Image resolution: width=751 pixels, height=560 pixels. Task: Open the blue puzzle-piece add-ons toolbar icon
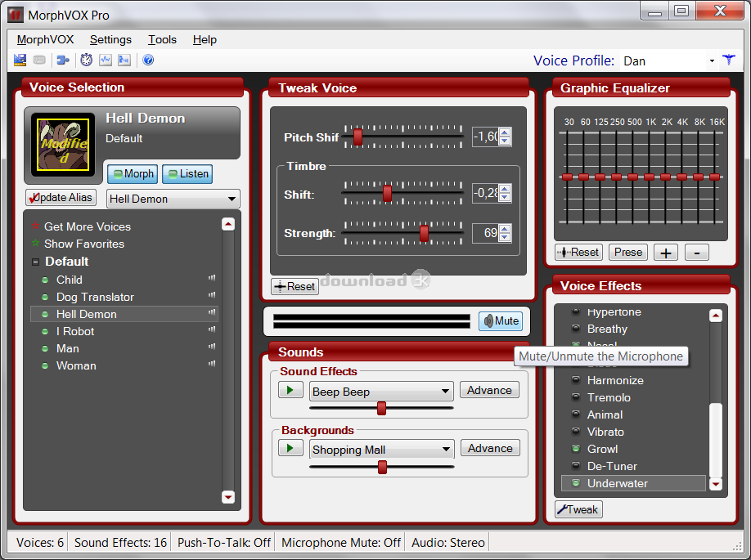[63, 60]
